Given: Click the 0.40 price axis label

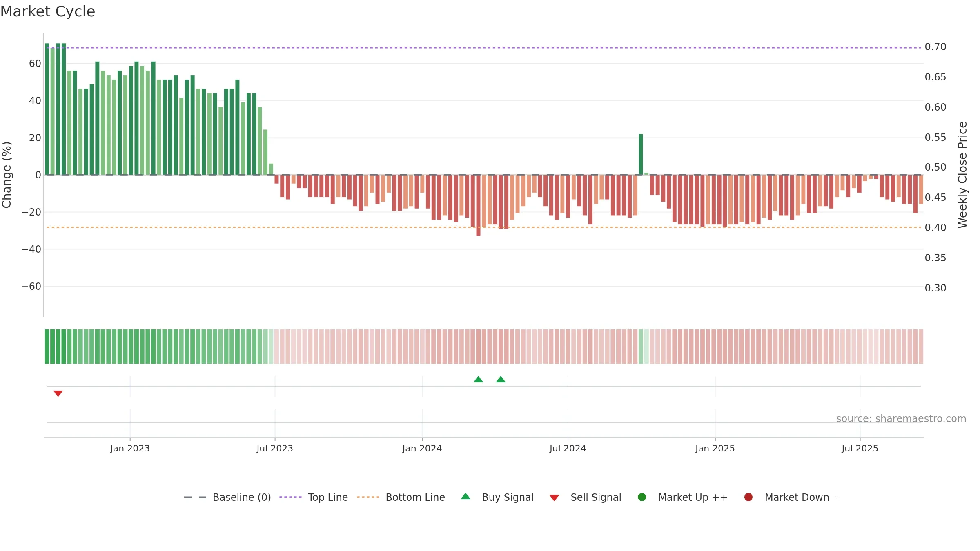Looking at the screenshot, I should click(935, 228).
